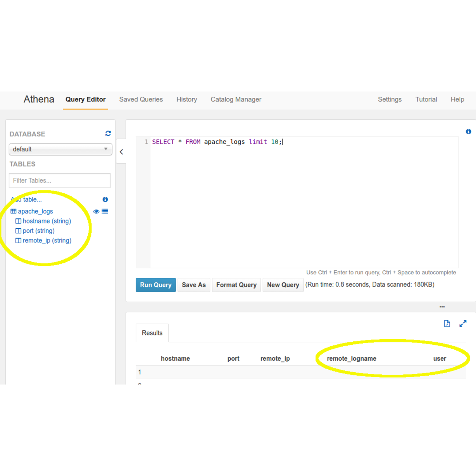Open the default database dropdown
The width and height of the screenshot is (476, 476).
(60, 149)
